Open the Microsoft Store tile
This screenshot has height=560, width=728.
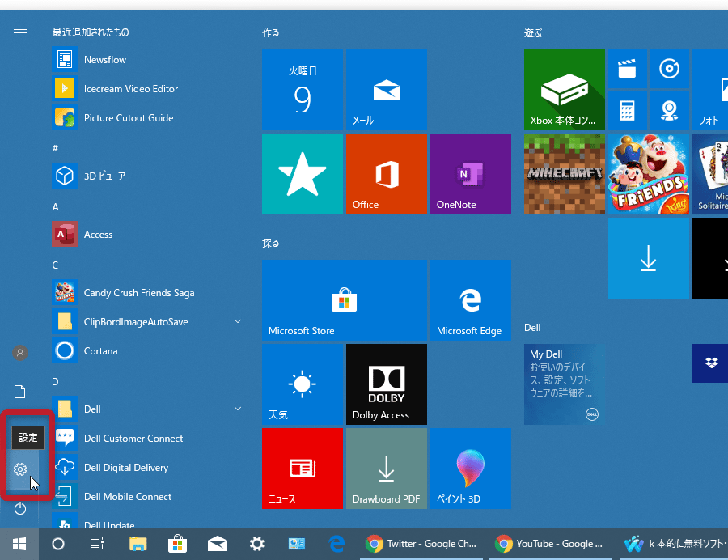click(x=345, y=300)
